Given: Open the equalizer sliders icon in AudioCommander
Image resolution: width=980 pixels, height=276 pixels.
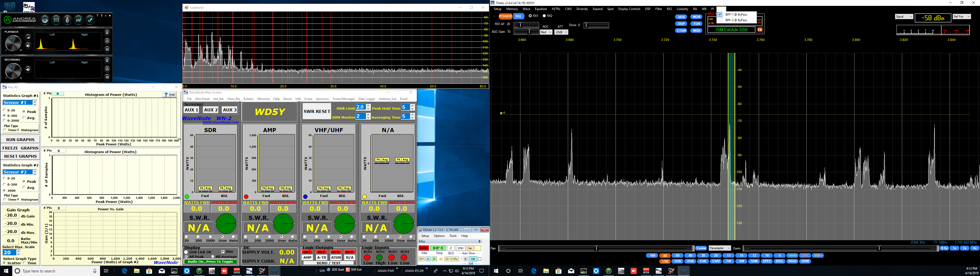Looking at the screenshot, I should (x=56, y=20).
